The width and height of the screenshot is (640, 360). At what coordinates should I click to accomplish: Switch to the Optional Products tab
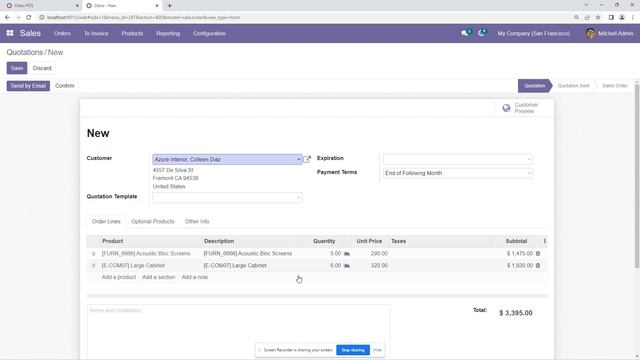pos(153,221)
